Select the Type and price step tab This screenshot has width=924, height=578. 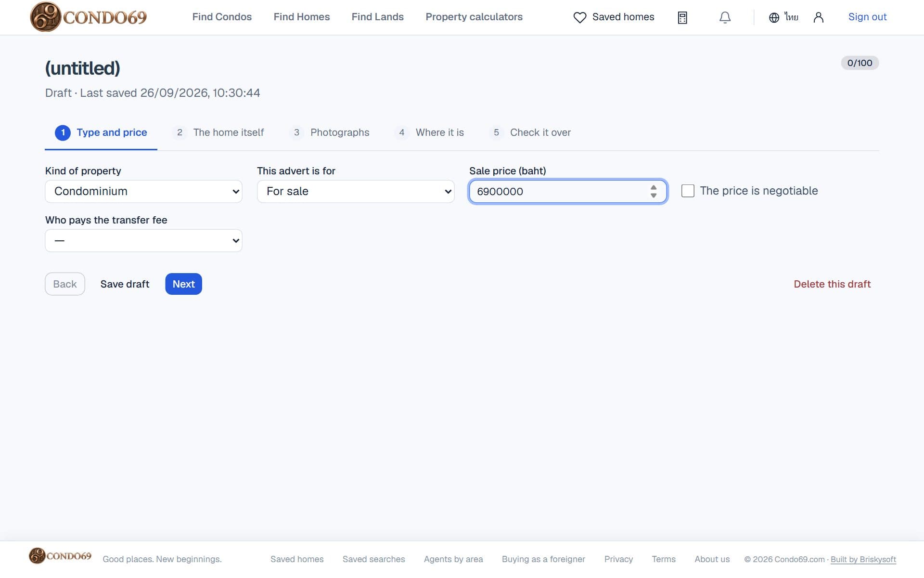tap(101, 132)
